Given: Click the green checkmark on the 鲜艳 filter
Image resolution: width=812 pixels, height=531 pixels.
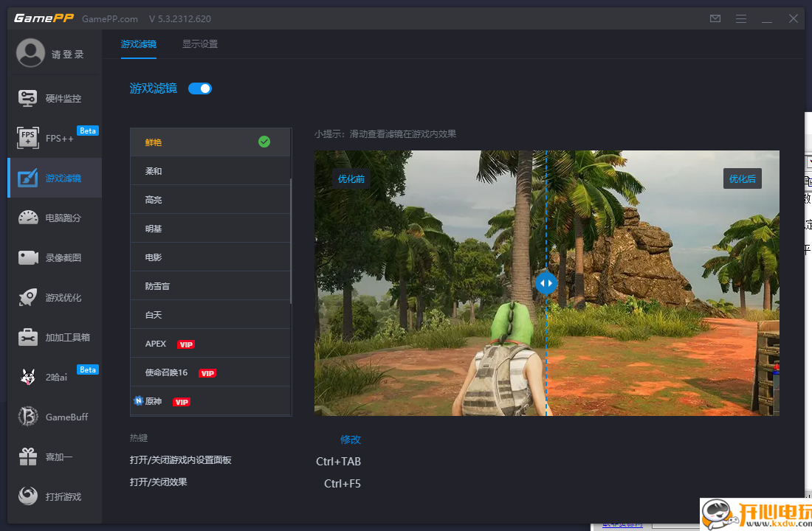Looking at the screenshot, I should click(264, 142).
